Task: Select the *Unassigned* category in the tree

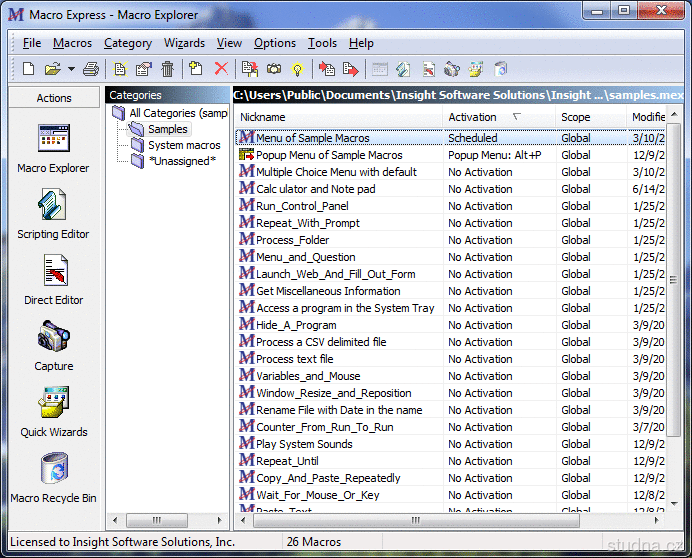Action: (181, 161)
